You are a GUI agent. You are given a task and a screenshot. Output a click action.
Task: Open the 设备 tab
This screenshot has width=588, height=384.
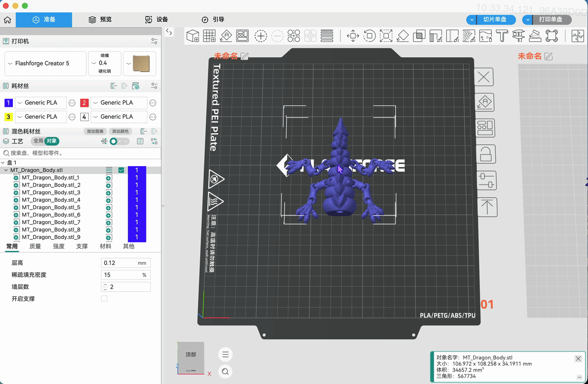tap(157, 20)
